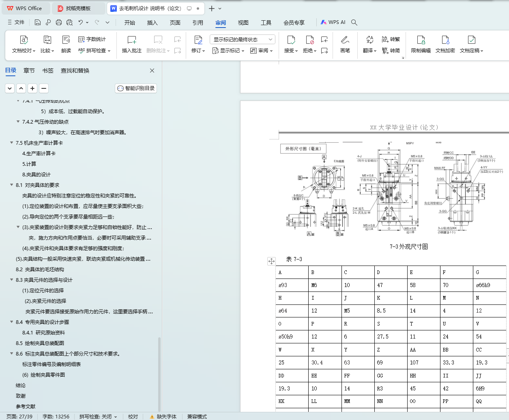Close the navigation pane with the X

(x=152, y=71)
